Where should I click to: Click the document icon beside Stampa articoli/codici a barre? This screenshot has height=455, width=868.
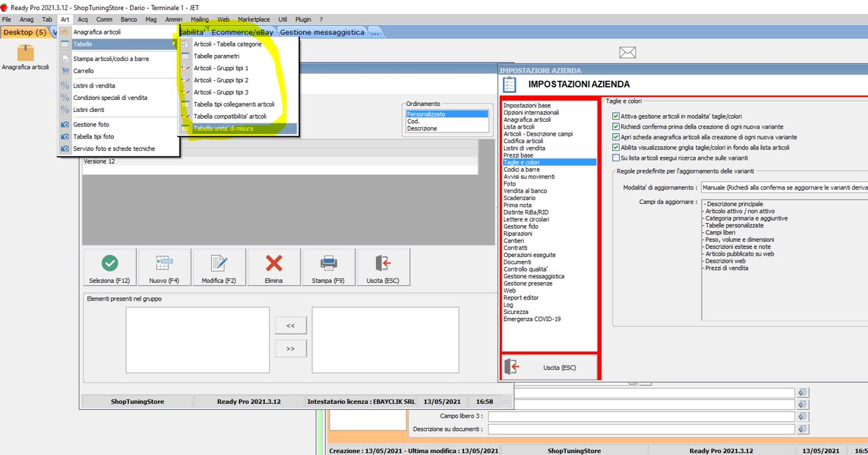[65, 58]
